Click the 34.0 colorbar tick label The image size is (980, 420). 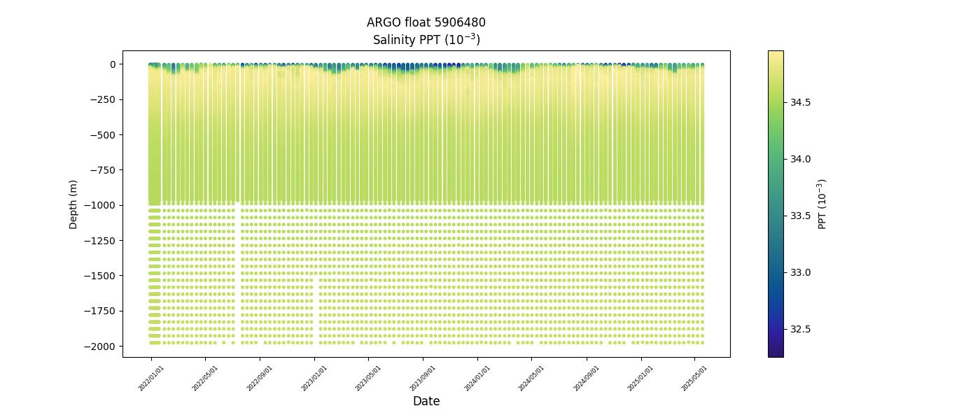[x=801, y=159]
